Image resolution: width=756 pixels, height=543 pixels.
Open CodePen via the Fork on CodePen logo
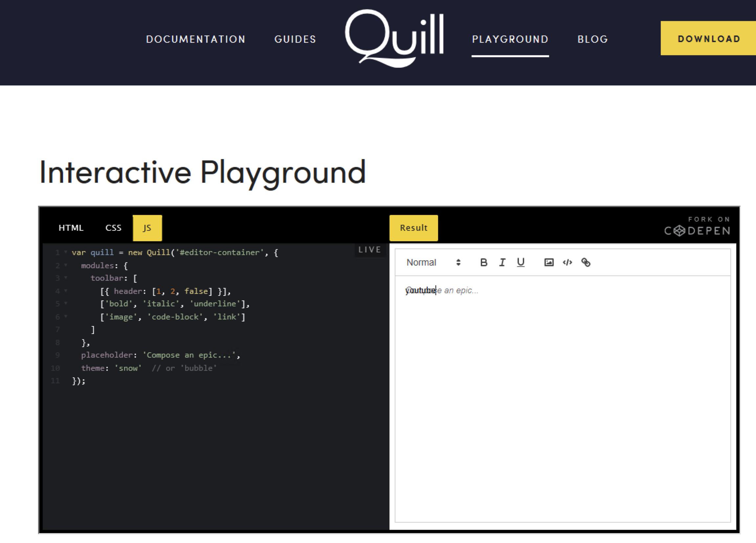coord(697,226)
